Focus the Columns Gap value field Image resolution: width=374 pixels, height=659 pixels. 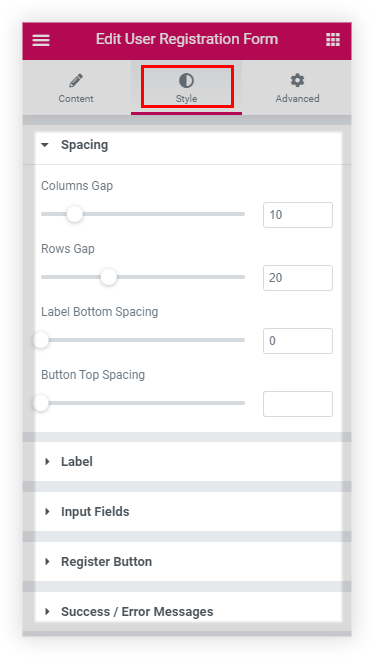[x=298, y=215]
